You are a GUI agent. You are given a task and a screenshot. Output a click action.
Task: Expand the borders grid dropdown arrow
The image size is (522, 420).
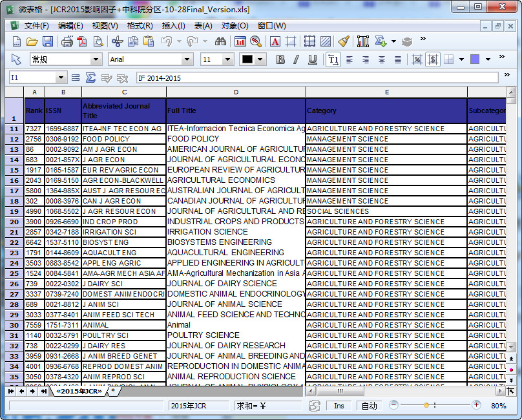click(461, 59)
